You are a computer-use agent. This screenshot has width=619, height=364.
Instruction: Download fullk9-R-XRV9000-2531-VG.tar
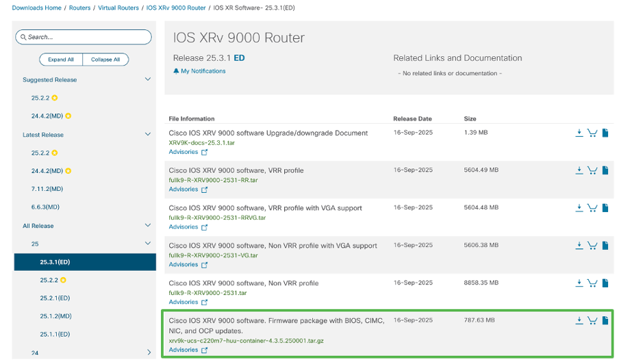click(x=579, y=246)
